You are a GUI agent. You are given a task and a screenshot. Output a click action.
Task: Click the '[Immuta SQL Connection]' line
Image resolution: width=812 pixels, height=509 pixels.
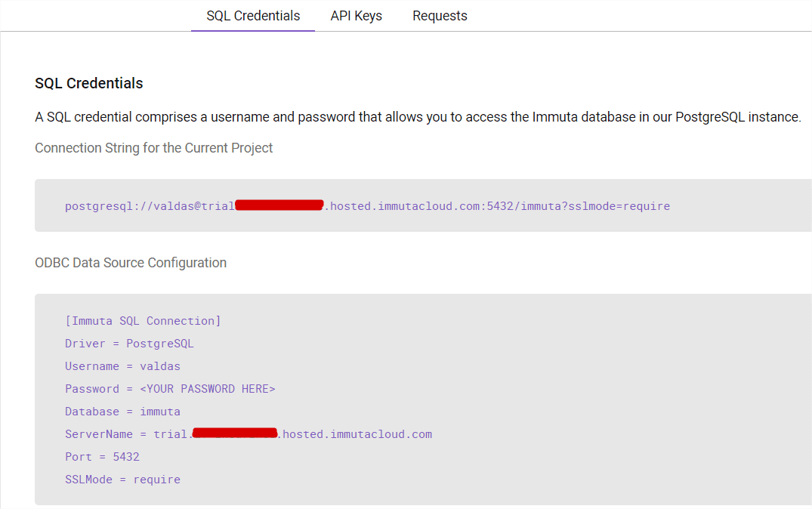(143, 321)
